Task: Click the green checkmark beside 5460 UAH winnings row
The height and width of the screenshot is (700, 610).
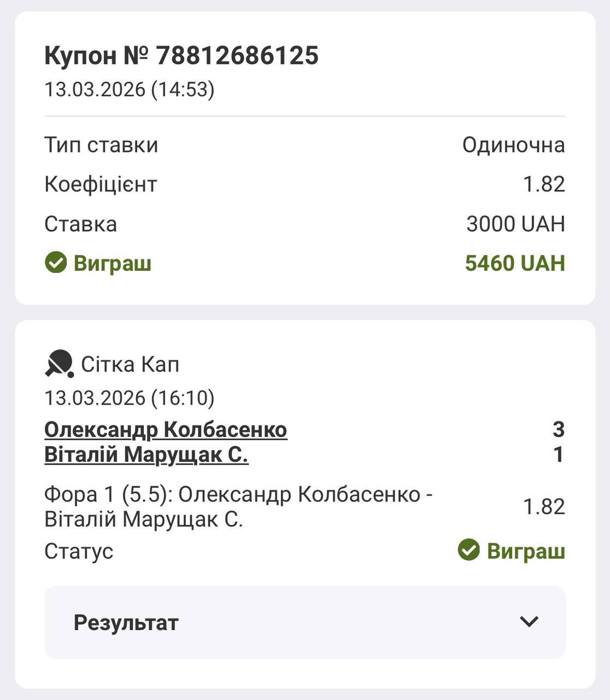Action: pos(56,263)
